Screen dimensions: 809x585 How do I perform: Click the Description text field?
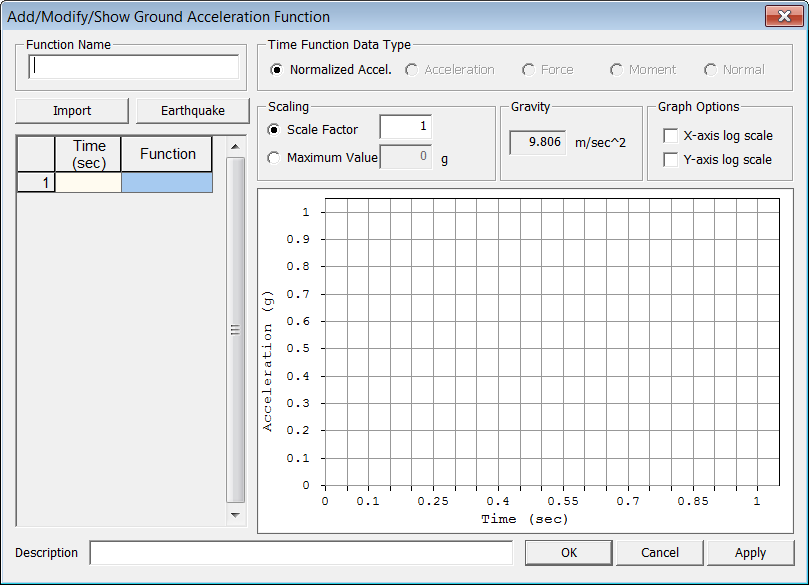[x=300, y=552]
